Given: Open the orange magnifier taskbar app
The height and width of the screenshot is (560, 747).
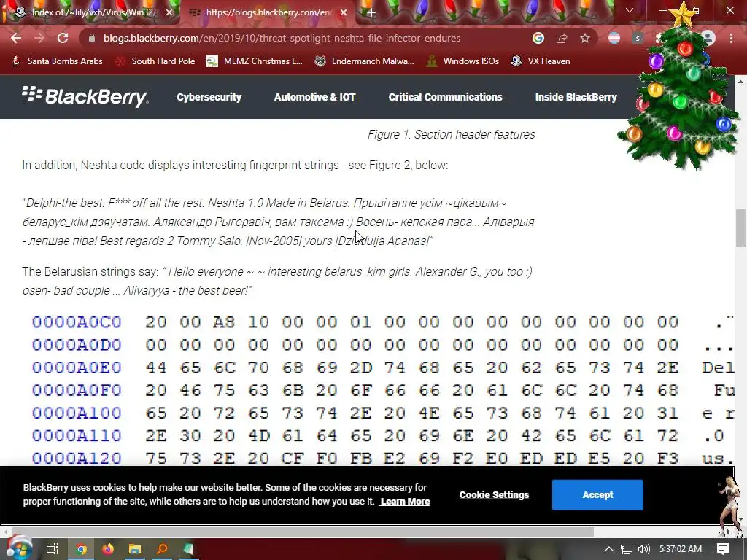Looking at the screenshot, I should [x=162, y=549].
